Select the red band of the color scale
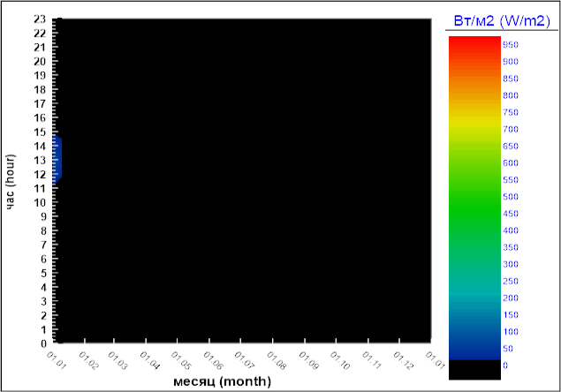561x392 pixels. pyautogui.click(x=474, y=44)
